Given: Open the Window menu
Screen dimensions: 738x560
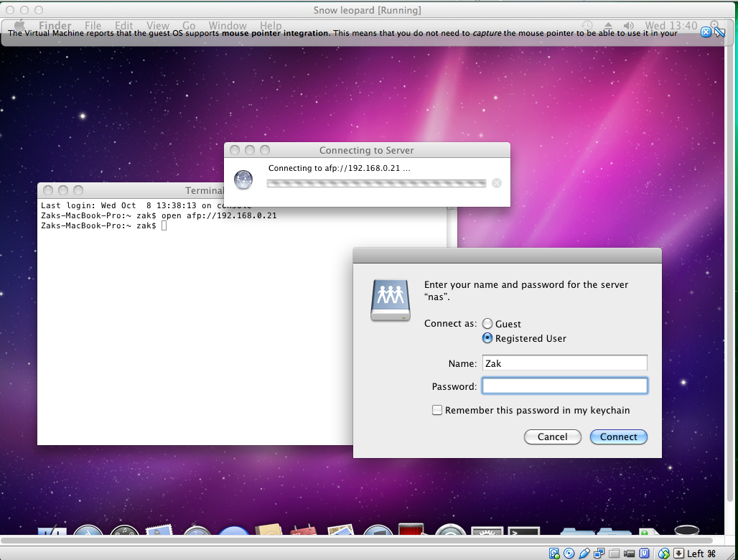Looking at the screenshot, I should 228,25.
